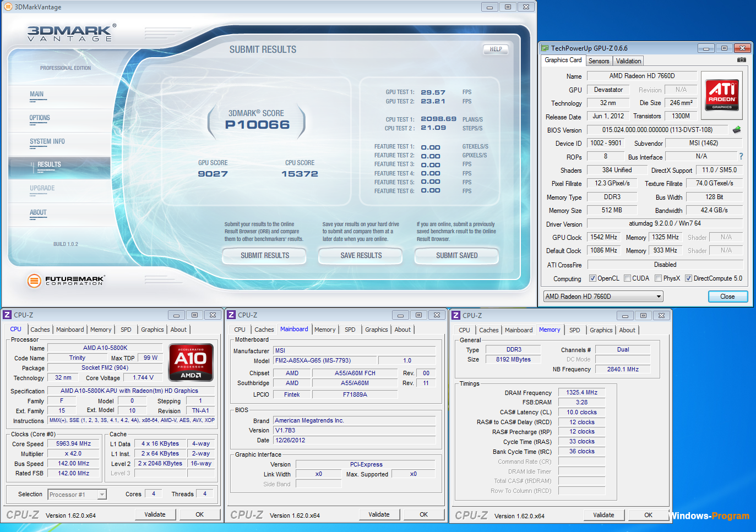Click the CPU score value 15372
The width and height of the screenshot is (756, 532).
300,174
